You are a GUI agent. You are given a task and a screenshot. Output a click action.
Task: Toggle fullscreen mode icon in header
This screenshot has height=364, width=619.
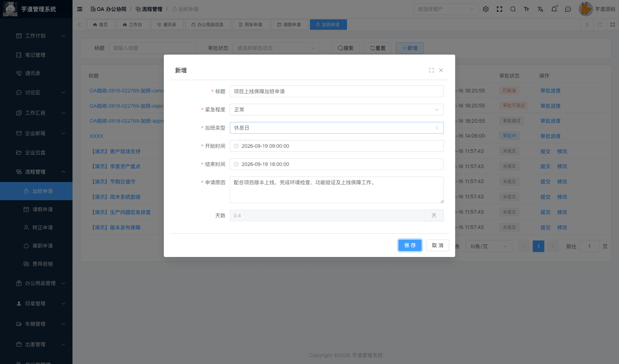(x=500, y=9)
